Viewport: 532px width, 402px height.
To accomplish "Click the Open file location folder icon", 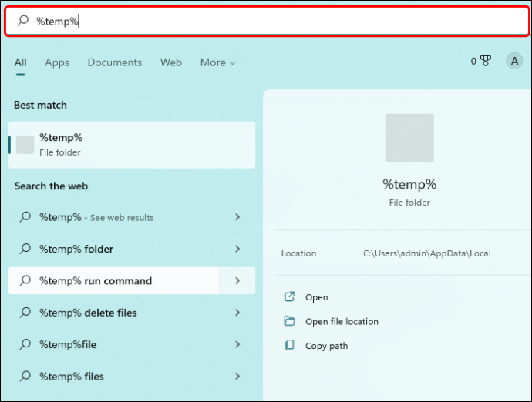I will [289, 321].
